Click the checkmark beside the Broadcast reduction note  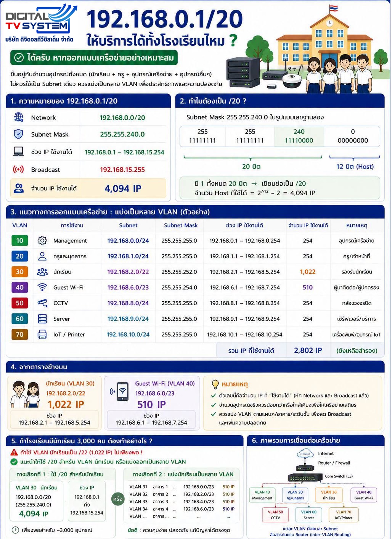click(x=214, y=414)
